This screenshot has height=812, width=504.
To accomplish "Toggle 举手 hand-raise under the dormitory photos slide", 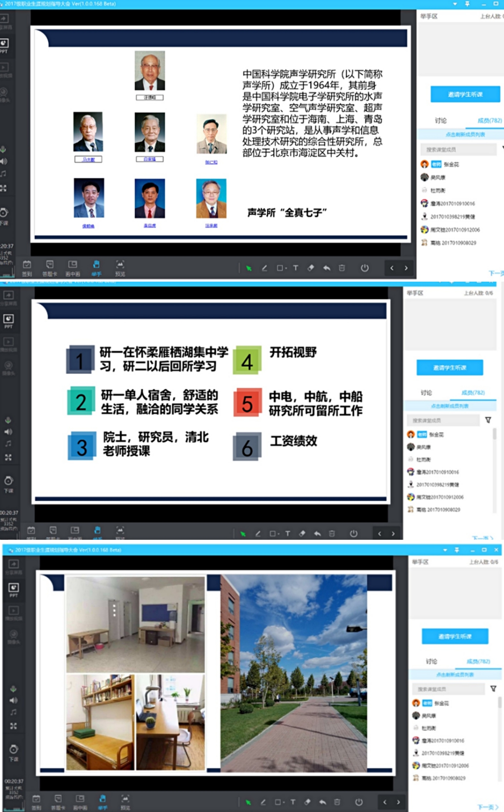I will click(102, 801).
